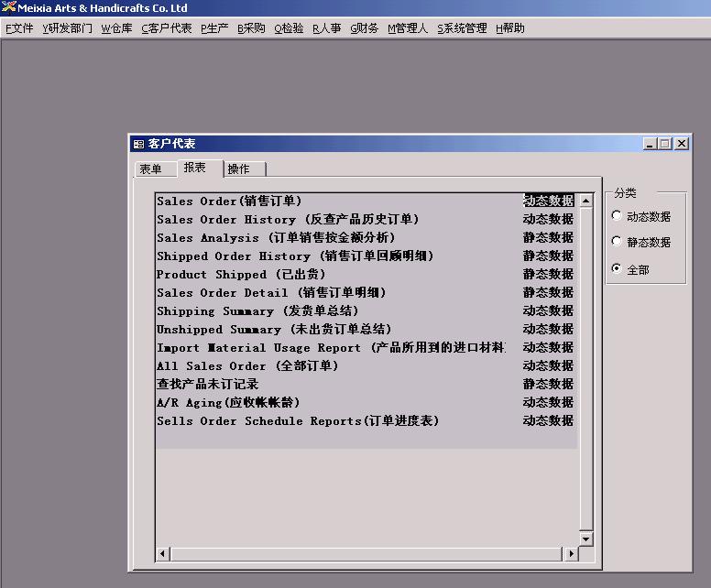The image size is (711, 588).
Task: Open the Y研发部门 menu
Action: [x=67, y=28]
